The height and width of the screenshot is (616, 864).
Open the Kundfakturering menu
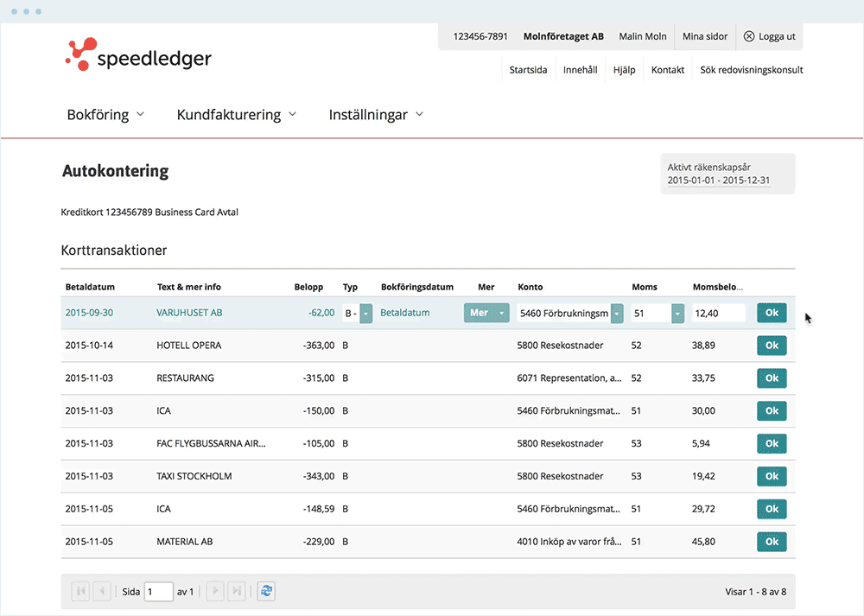(x=237, y=115)
